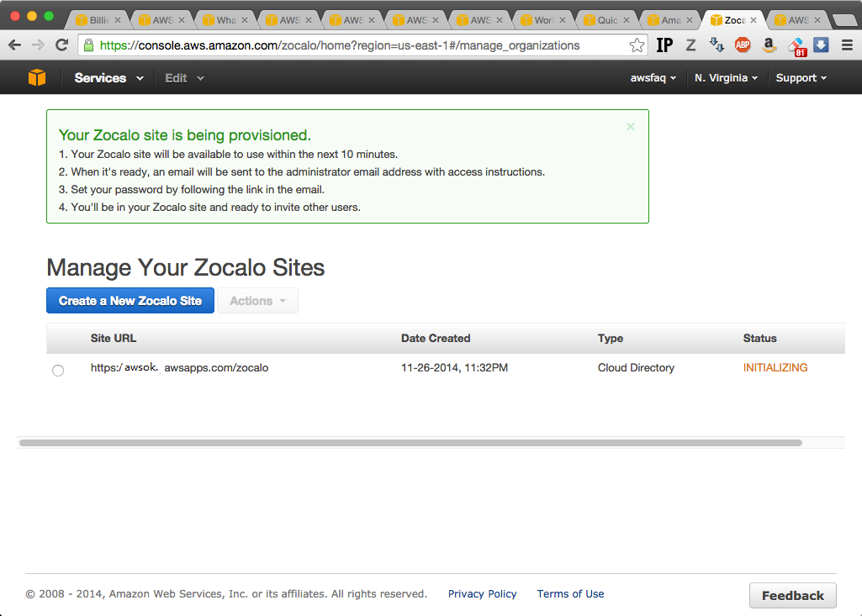This screenshot has width=862, height=616.
Task: Expand the Support menu
Action: [801, 78]
